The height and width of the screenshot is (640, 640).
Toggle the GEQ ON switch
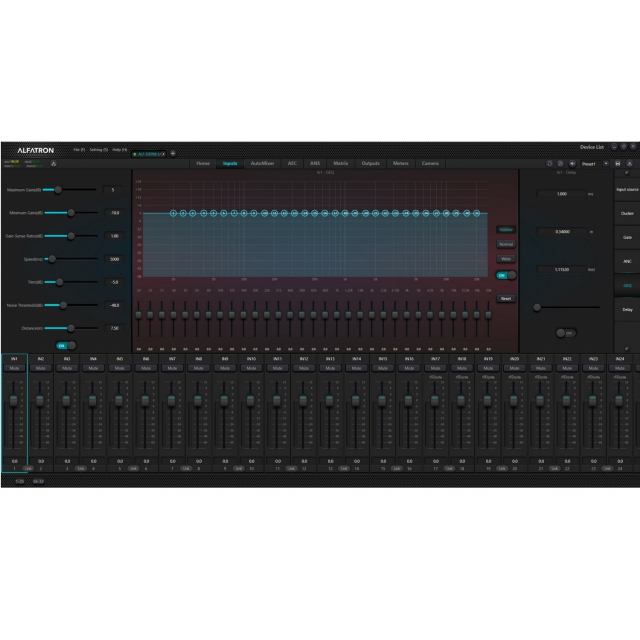[506, 275]
